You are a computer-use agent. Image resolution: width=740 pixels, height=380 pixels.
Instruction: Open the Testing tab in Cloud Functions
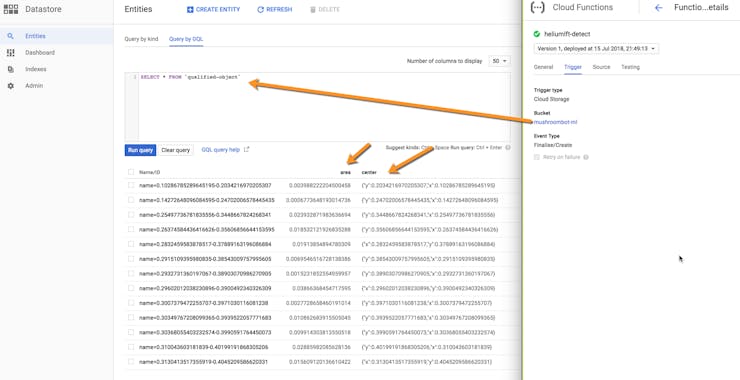click(x=630, y=67)
